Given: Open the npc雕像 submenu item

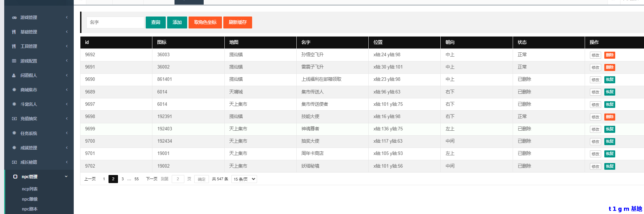Looking at the screenshot, I should (x=30, y=199).
